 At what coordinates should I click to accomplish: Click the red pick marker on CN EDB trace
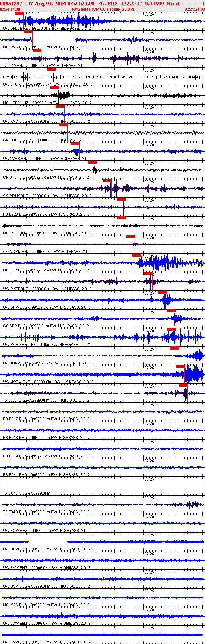tap(63, 125)
